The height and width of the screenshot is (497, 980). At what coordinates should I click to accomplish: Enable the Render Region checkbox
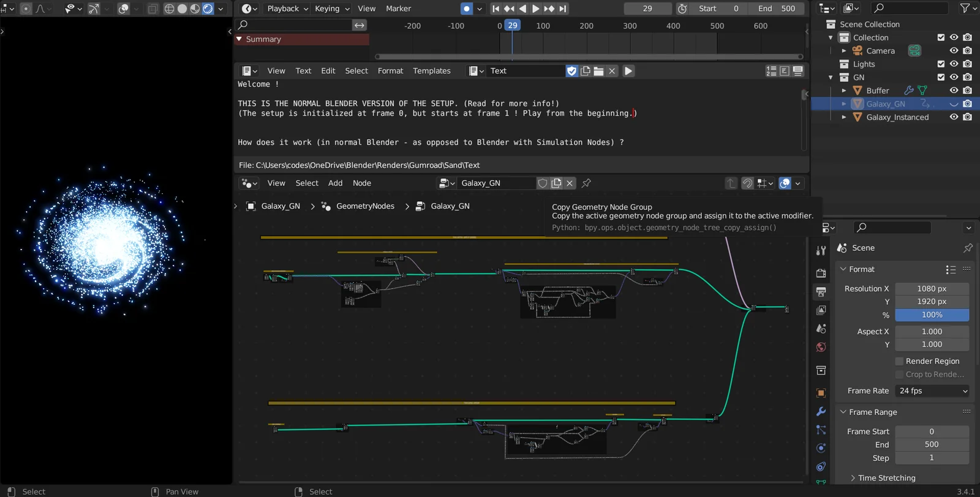click(899, 361)
